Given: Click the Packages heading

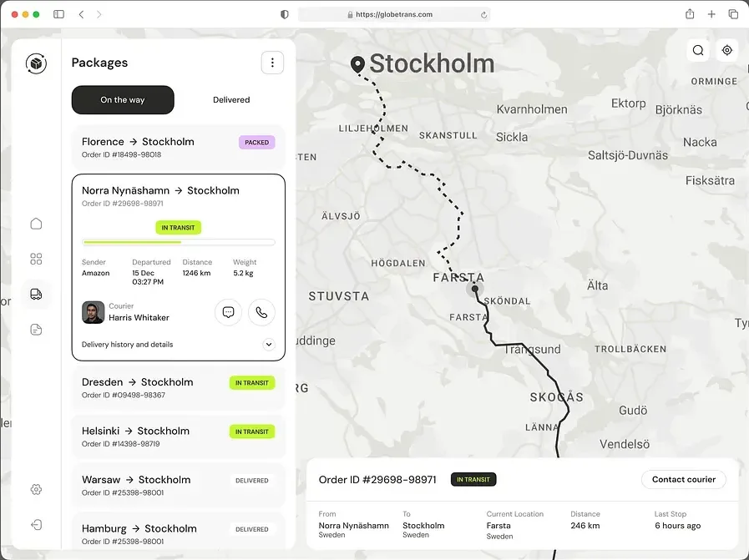Looking at the screenshot, I should 100,63.
